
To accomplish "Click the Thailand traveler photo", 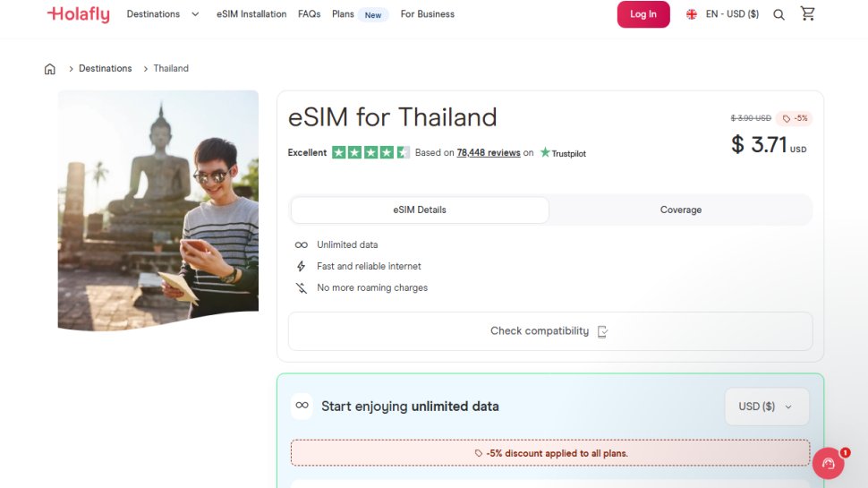I will [x=157, y=209].
